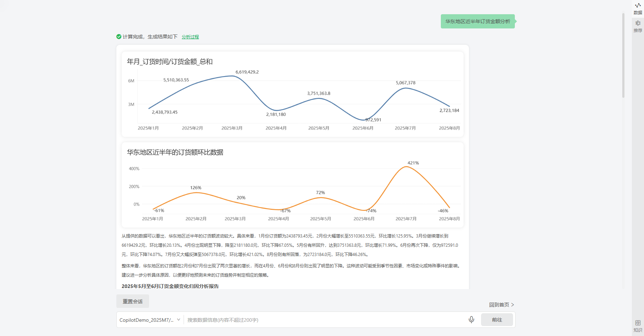Go back via 回到首页 link
Screen dimensions: 644x336
coord(501,305)
